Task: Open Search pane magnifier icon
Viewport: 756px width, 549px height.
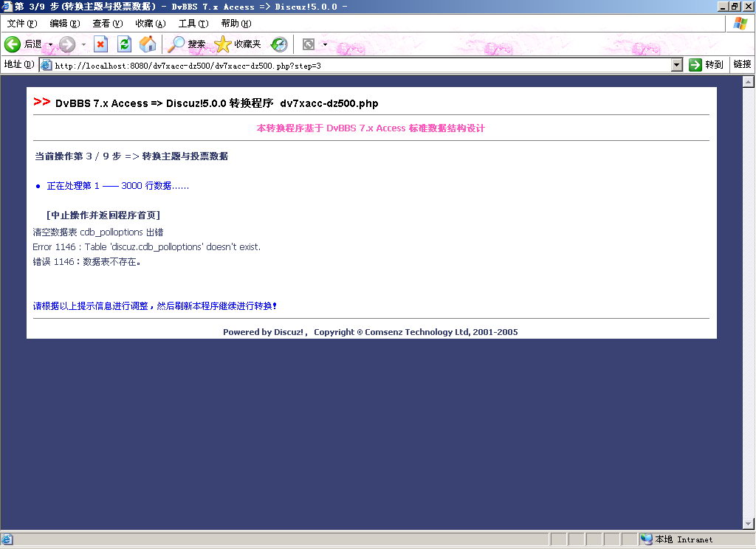Action: click(x=176, y=44)
